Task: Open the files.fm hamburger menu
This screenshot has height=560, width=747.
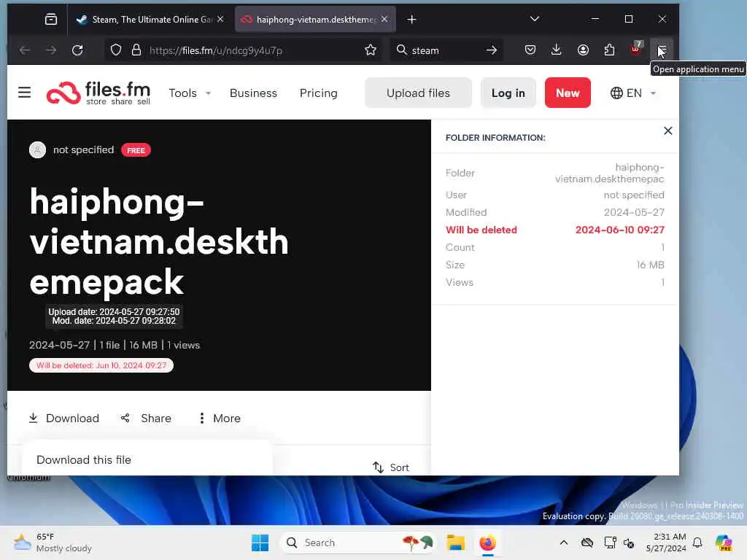Action: [24, 93]
